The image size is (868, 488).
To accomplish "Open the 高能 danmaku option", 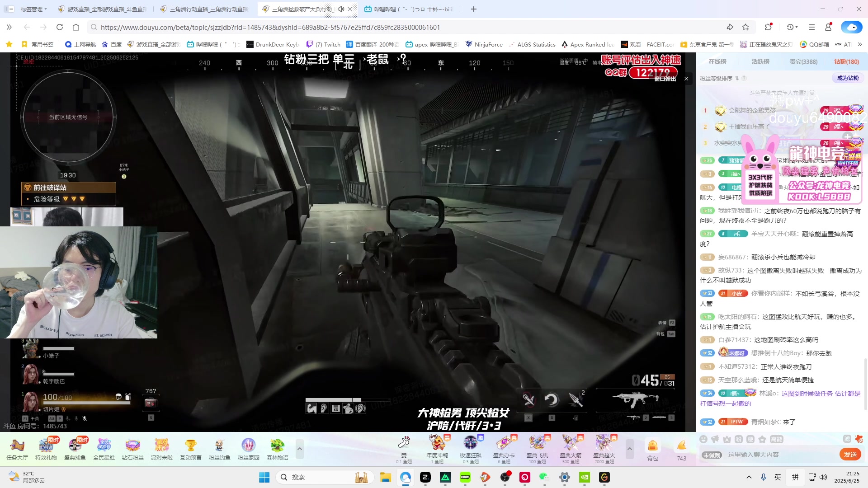I will pyautogui.click(x=777, y=439).
